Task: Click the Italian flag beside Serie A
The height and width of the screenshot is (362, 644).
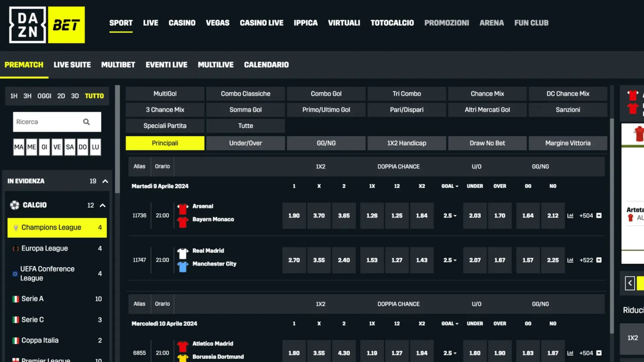Action: click(x=15, y=299)
